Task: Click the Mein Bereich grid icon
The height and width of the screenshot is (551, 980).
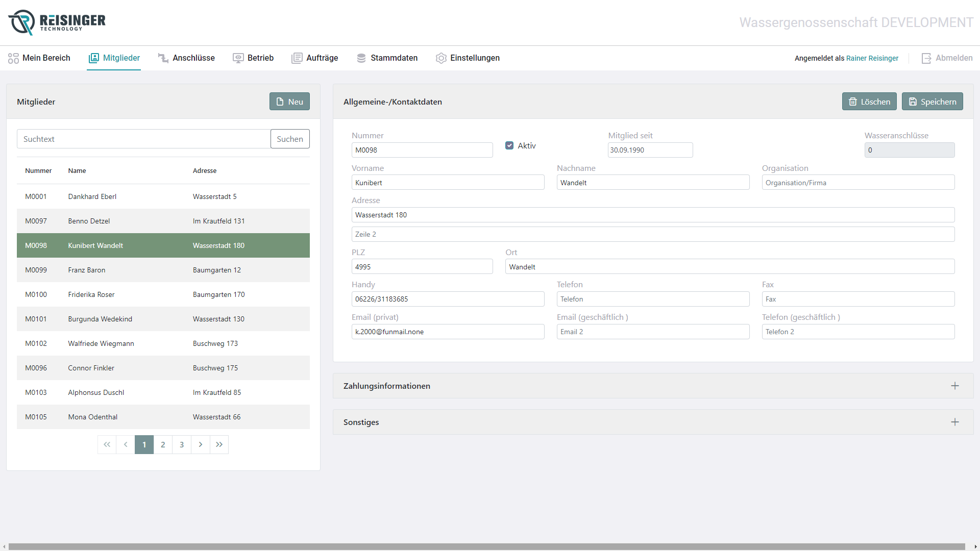Action: pos(13,58)
